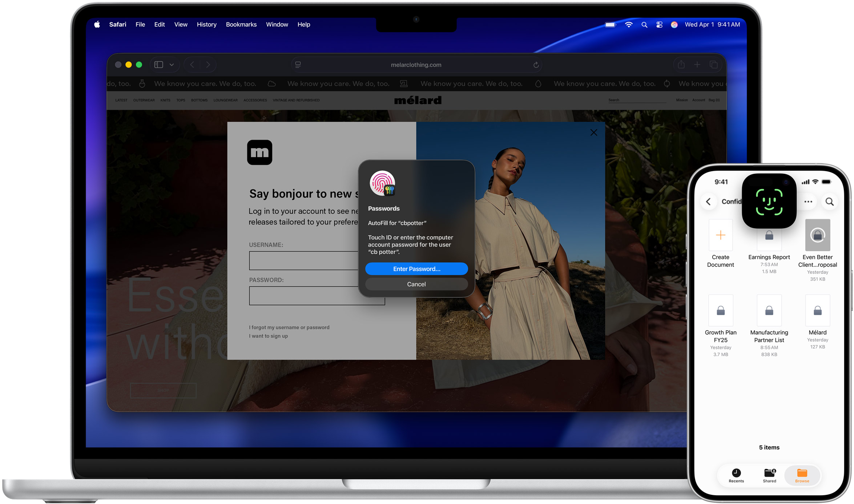Image resolution: width=854 pixels, height=504 pixels.
Task: Reload the page in Safari
Action: [x=536, y=65]
